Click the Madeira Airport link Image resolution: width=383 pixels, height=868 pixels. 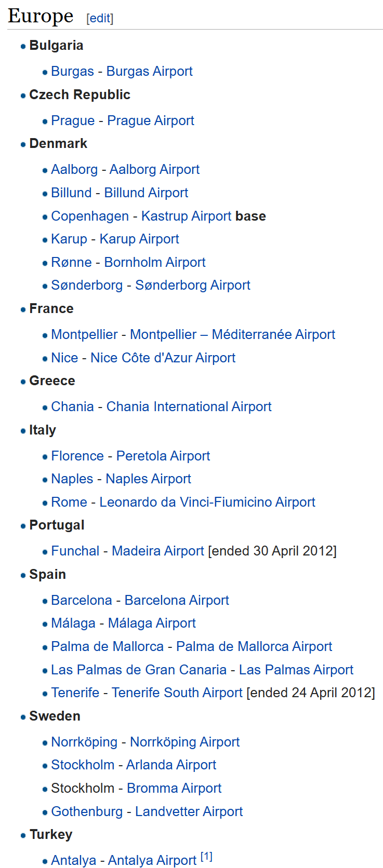pyautogui.click(x=157, y=551)
